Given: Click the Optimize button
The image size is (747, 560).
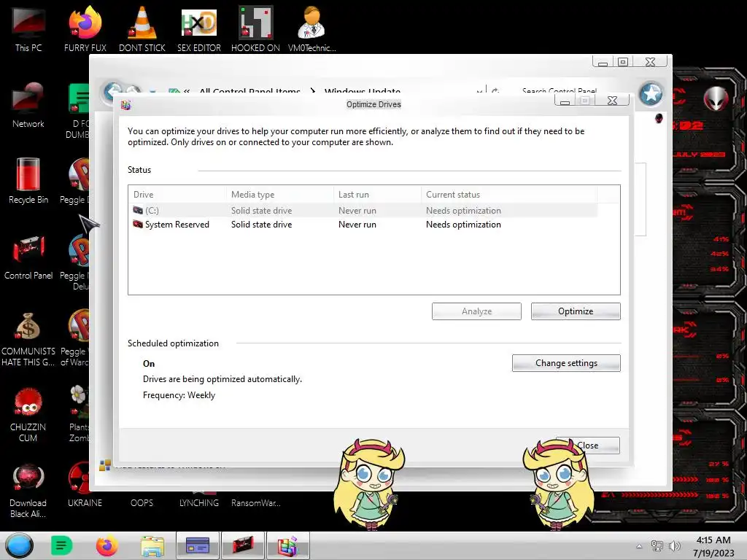Looking at the screenshot, I should tap(576, 311).
